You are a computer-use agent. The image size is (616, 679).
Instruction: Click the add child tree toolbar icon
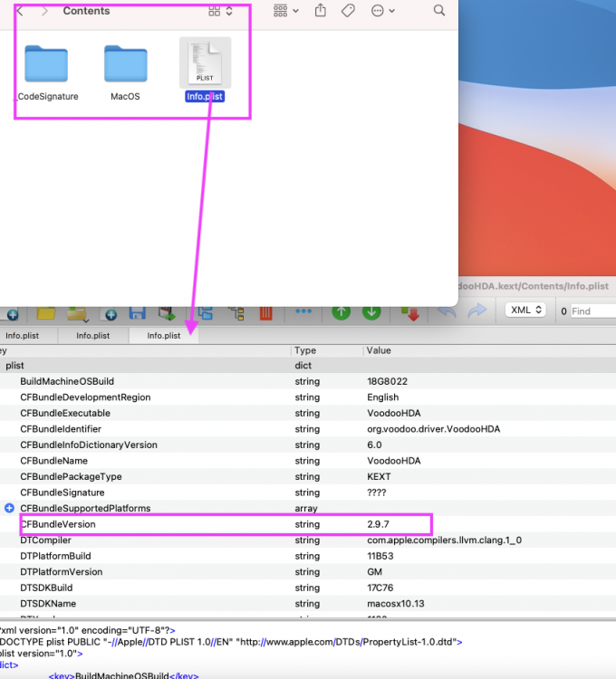[x=236, y=313]
